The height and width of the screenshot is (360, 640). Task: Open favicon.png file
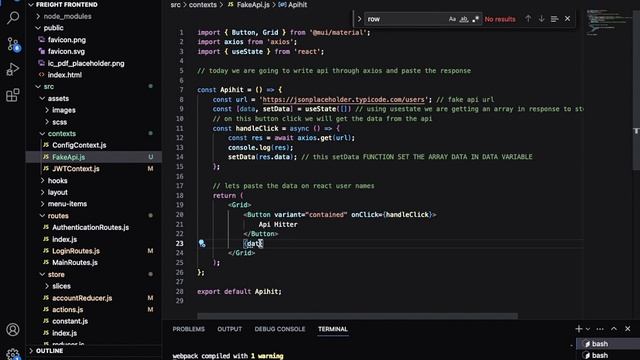pos(67,40)
